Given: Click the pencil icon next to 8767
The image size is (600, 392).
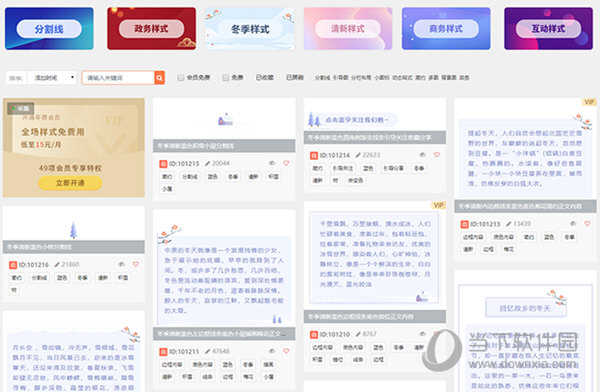Looking at the screenshot, I should pos(358,334).
